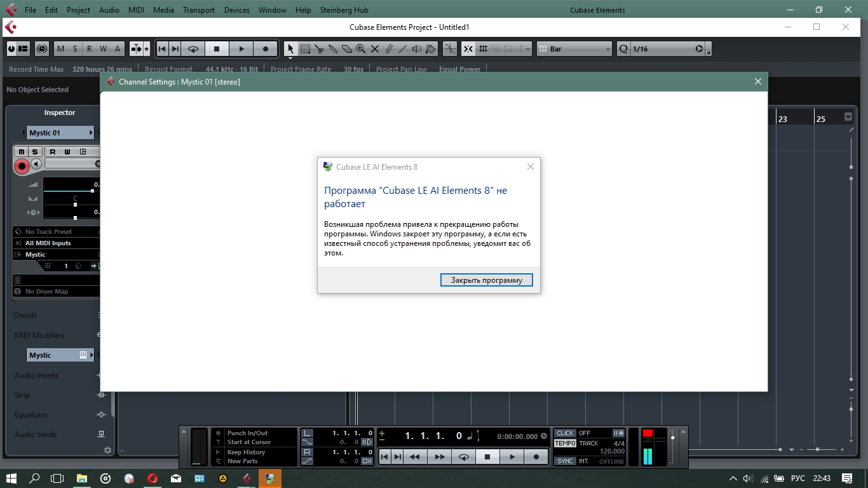This screenshot has width=868, height=488.
Task: Open Inspector settings gear
Action: [x=107, y=450]
